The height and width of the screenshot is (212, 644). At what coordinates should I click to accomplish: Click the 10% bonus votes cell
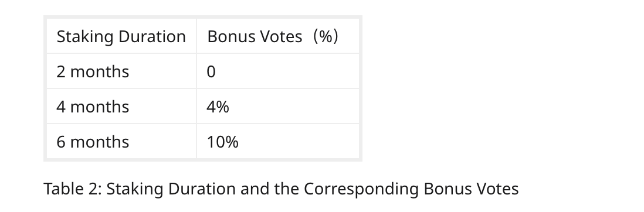click(278, 142)
